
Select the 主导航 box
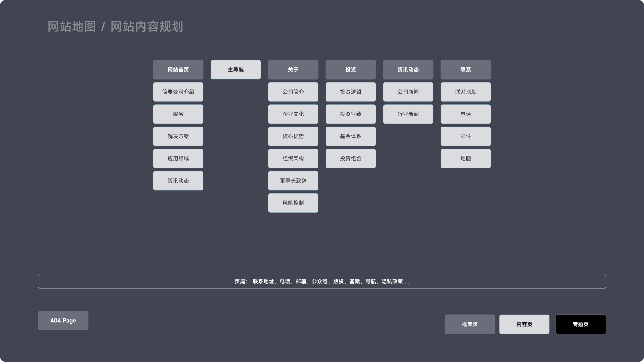tap(236, 70)
